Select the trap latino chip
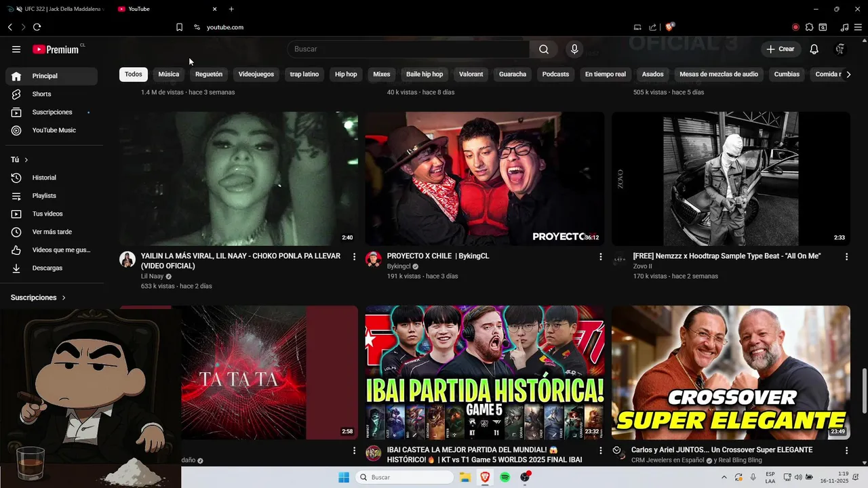The width and height of the screenshot is (868, 488). (x=304, y=75)
